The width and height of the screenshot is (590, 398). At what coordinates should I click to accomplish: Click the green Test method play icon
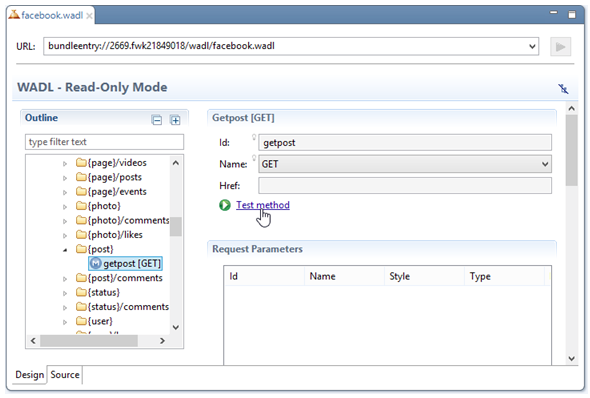coord(225,205)
